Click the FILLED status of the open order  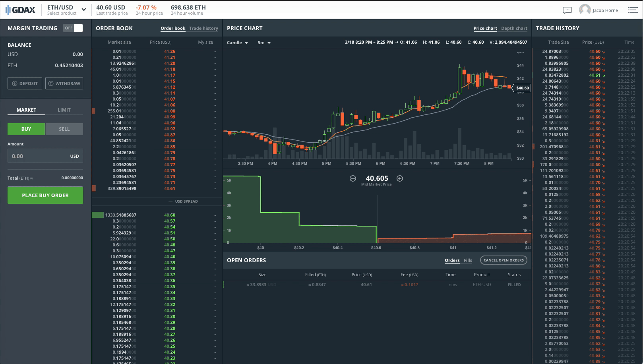pos(514,285)
